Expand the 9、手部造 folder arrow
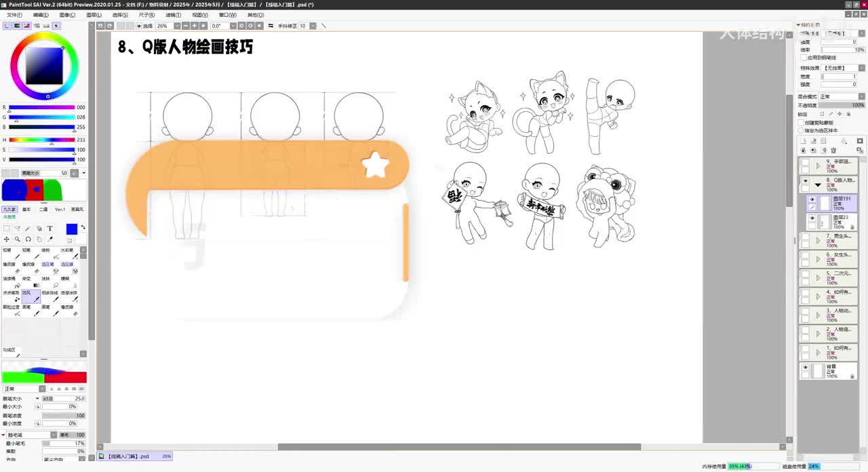Screen dimensions: 868x472 pyautogui.click(x=818, y=165)
